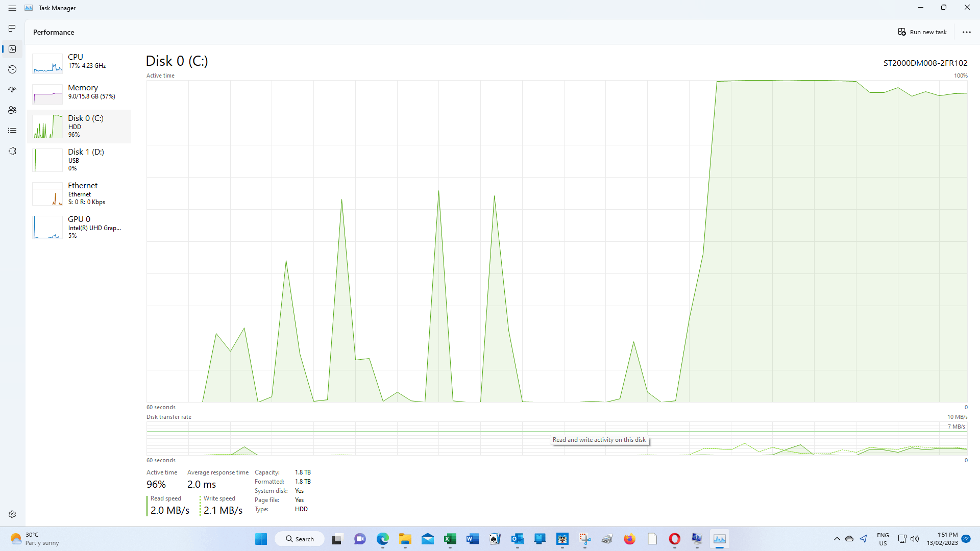Open the Services page icon
Viewport: 980px width, 551px height.
[x=12, y=151]
